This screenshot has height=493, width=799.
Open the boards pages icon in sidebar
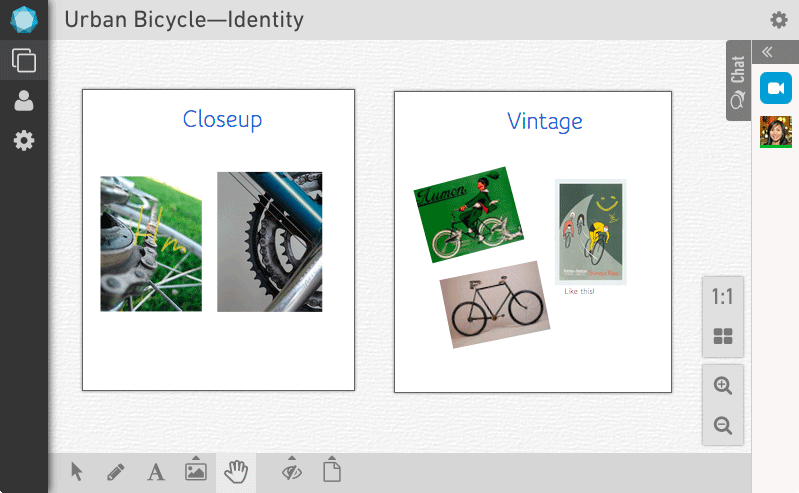tap(24, 60)
